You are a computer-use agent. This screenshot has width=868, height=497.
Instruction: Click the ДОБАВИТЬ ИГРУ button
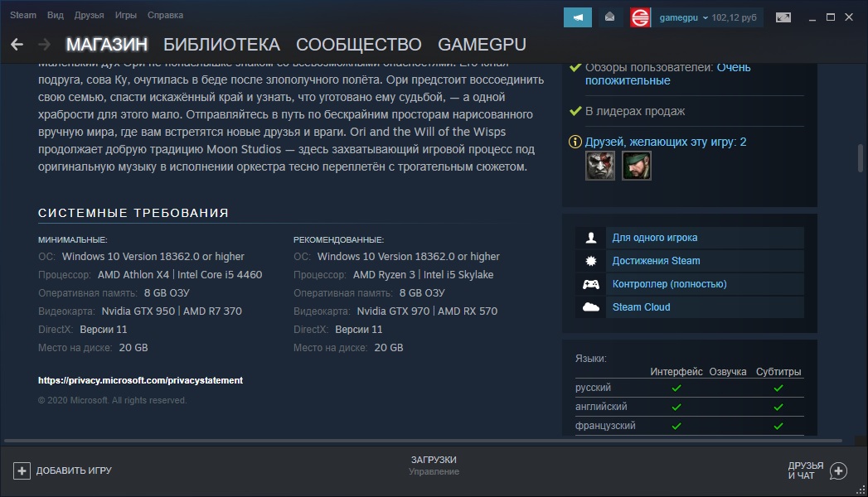(x=62, y=470)
